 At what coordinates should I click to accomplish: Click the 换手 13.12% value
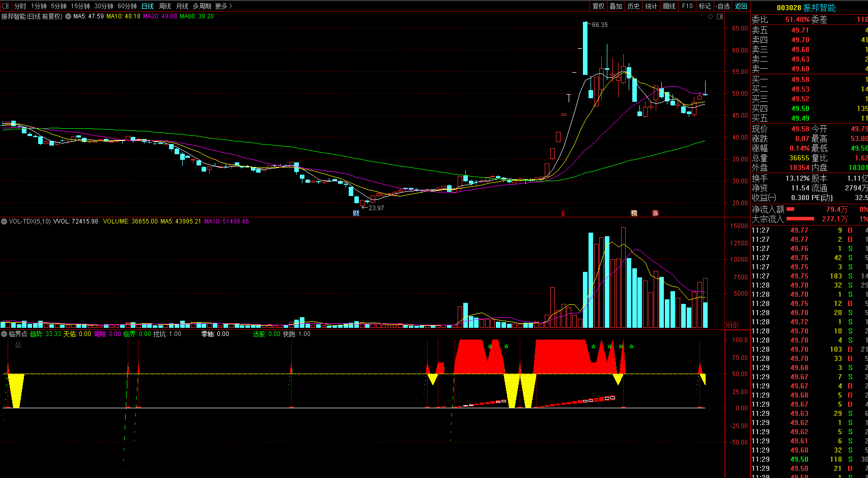(x=798, y=178)
